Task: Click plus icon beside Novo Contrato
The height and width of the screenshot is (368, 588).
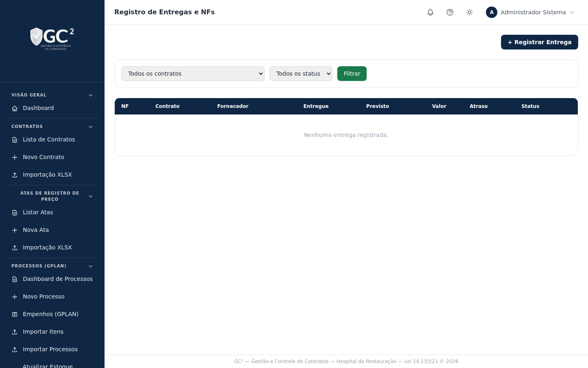Action: click(15, 157)
